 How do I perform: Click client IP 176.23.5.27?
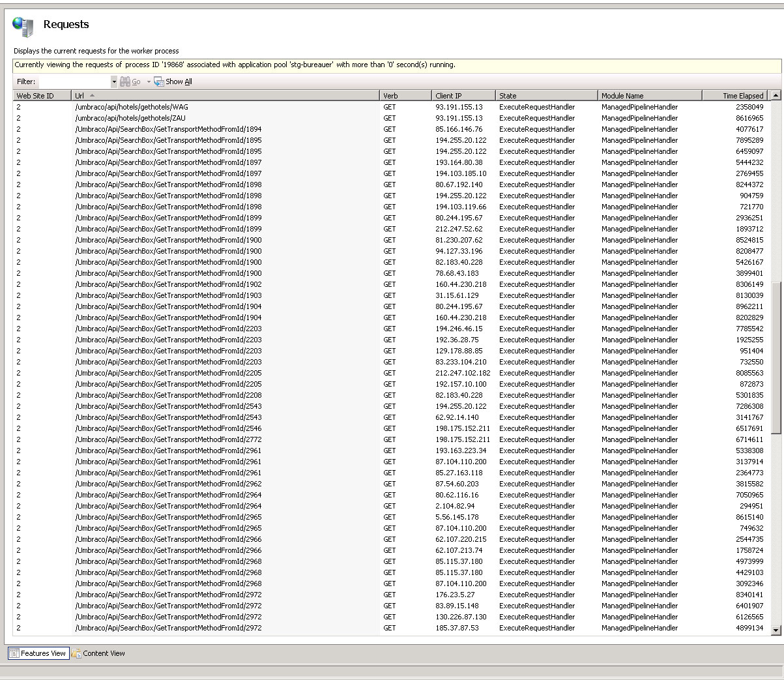(455, 595)
